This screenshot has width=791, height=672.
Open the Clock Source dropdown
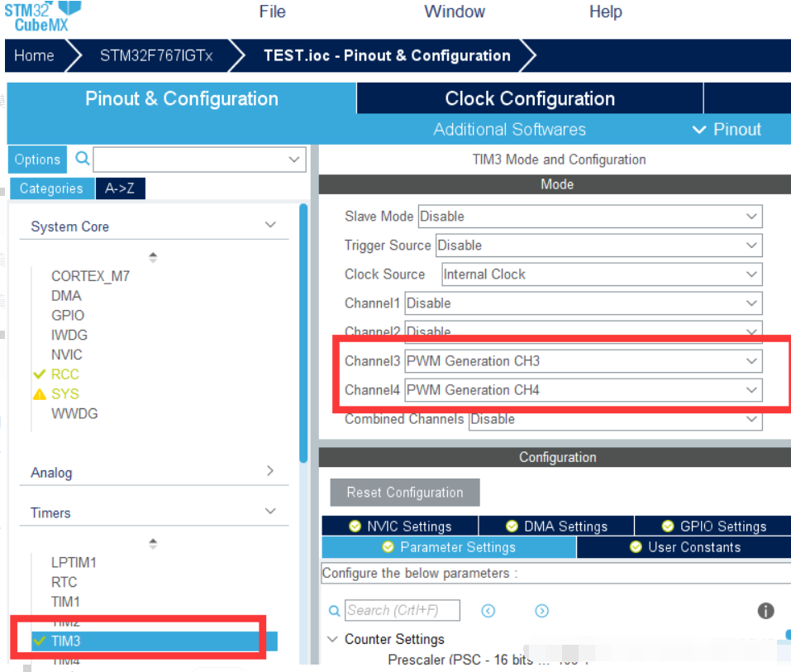tap(602, 274)
